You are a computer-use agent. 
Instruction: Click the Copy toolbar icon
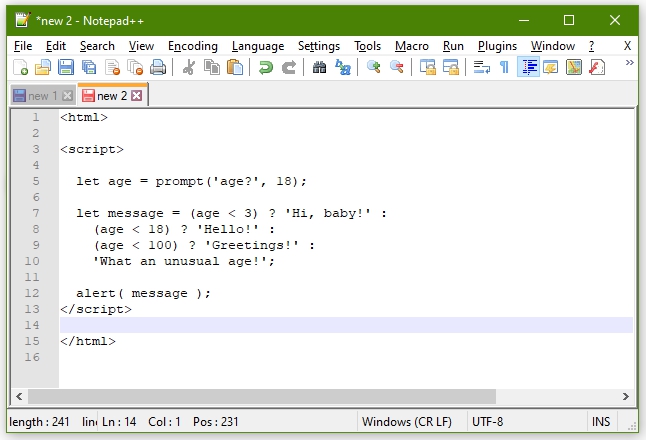click(212, 67)
